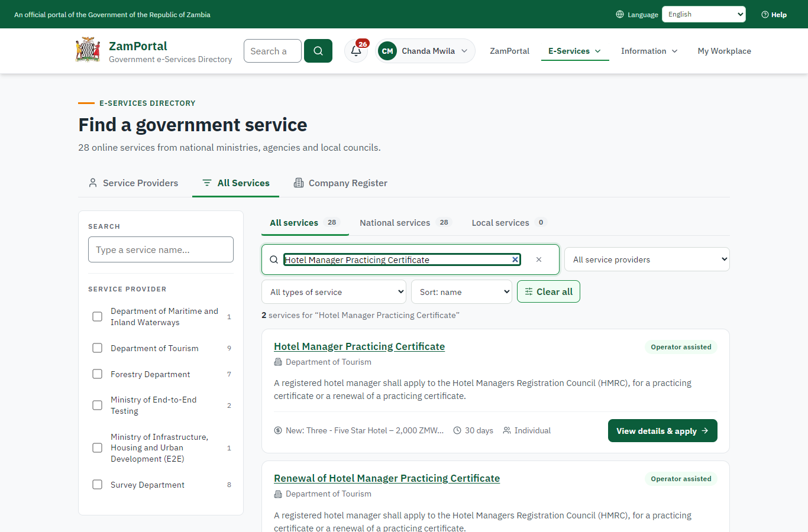Tick Department of Maritime and Inland Waterways
The height and width of the screenshot is (532, 808).
[98, 317]
